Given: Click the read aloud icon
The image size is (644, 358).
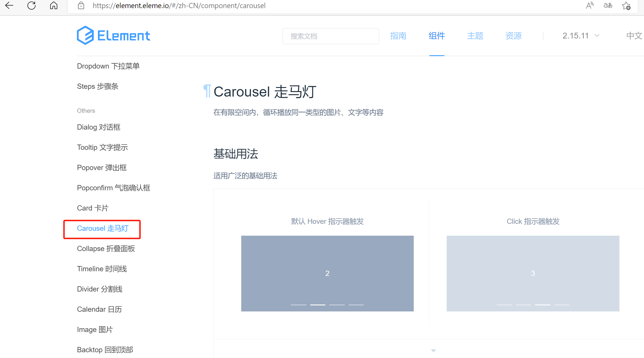Looking at the screenshot, I should click(590, 5).
